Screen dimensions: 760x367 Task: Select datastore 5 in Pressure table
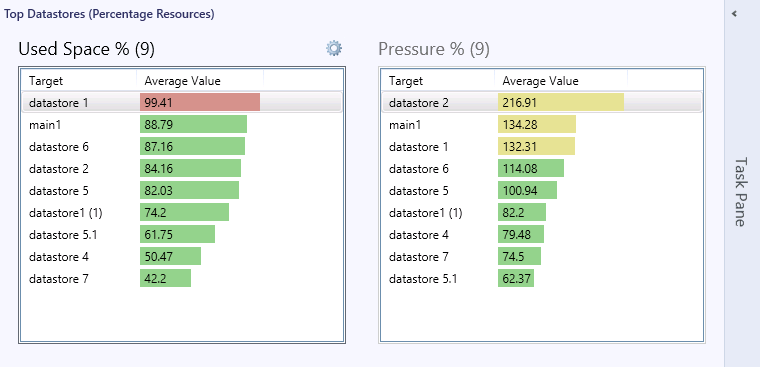point(542,191)
